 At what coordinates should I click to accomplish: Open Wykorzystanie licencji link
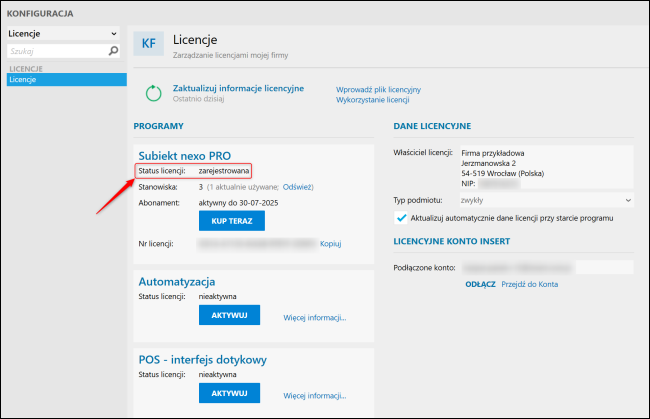tap(372, 100)
